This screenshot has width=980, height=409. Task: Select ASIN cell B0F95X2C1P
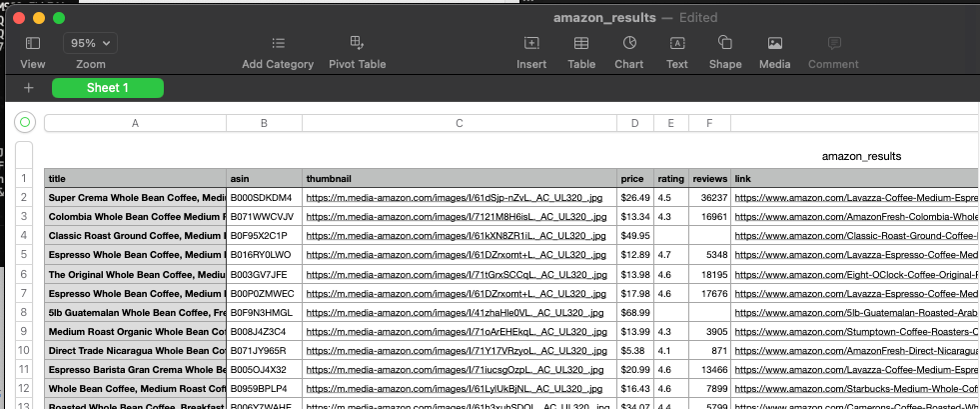265,236
